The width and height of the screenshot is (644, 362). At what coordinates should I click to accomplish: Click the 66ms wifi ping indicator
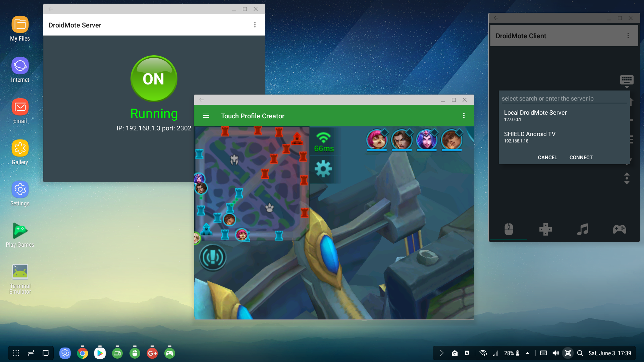point(324,142)
